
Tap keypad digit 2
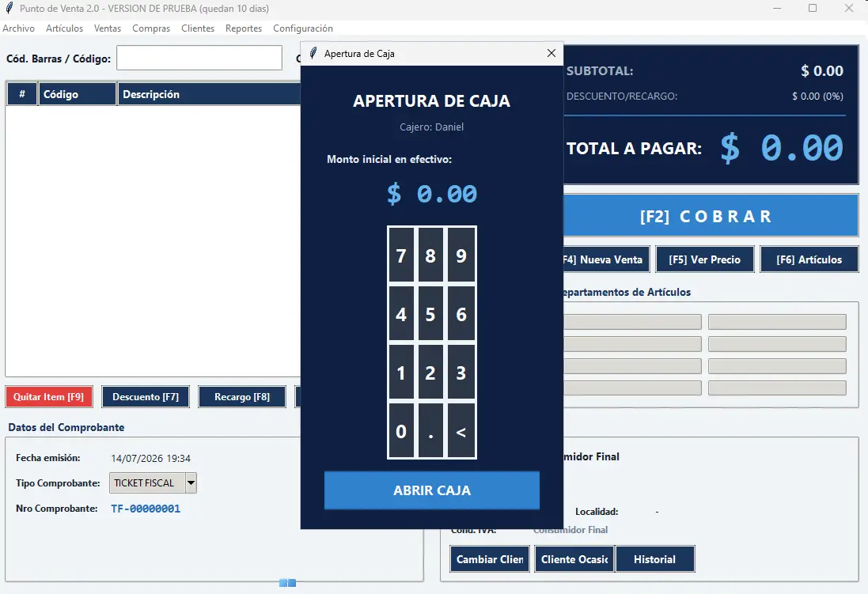tap(430, 373)
